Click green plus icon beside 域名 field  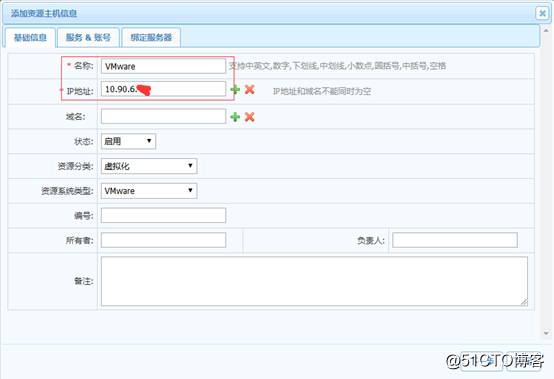click(x=235, y=117)
